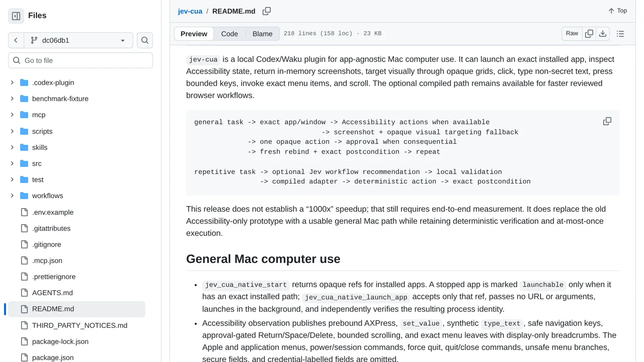This screenshot has height=362, width=644.
Task: Copy raw file contents icon
Action: point(589,33)
